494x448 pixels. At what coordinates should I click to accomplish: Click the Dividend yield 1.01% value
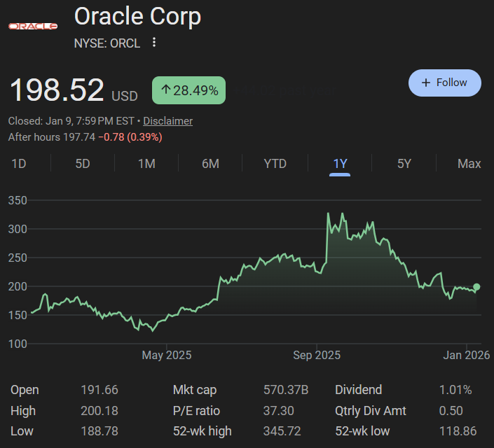(x=455, y=390)
